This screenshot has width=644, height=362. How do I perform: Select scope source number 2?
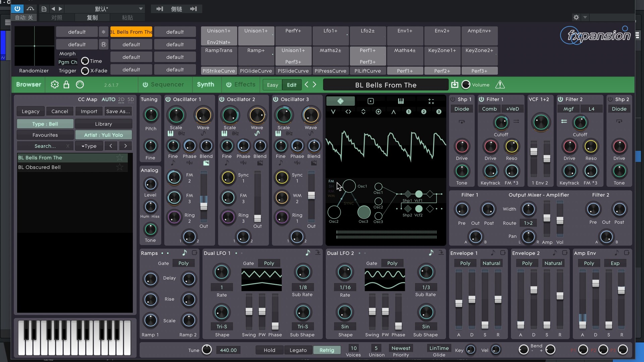tap(424, 112)
